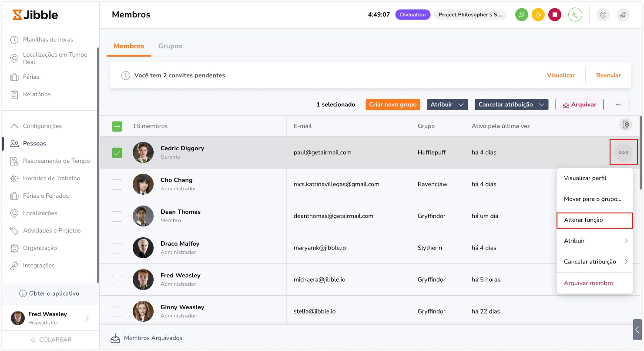The height and width of the screenshot is (351, 644).
Task: Click Visualizar pending invites link
Action: click(561, 75)
